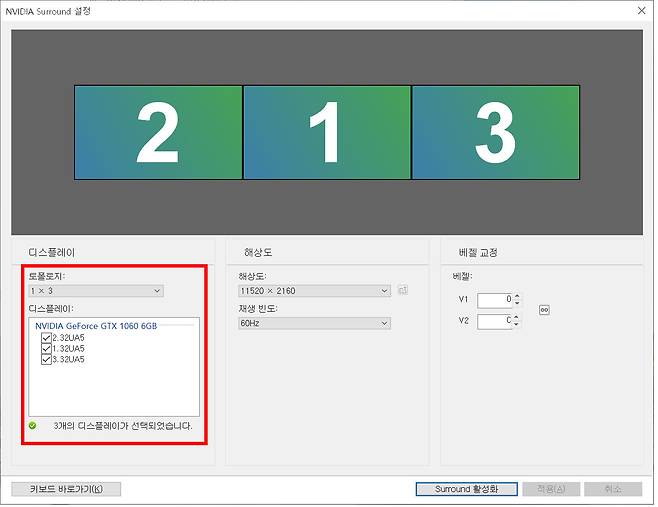Click the V1 bezel value field

[x=494, y=300]
